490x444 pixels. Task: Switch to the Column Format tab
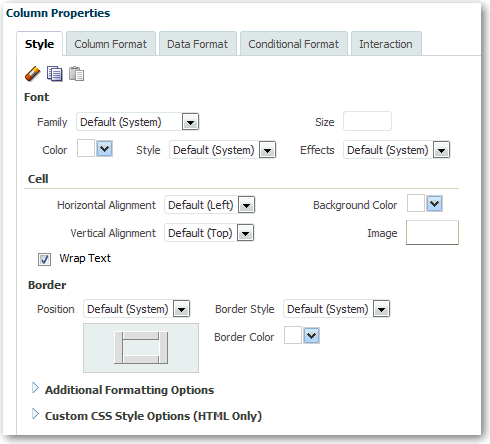coord(111,44)
